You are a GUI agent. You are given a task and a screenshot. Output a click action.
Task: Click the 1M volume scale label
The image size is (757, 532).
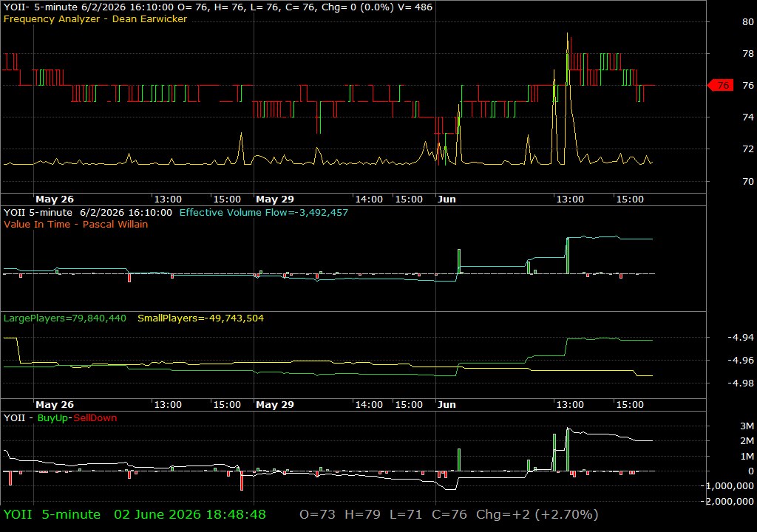747,456
